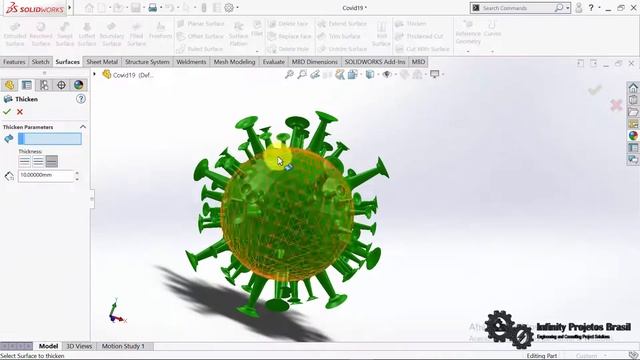Open Hide/Show Items dropdown arrow
The image size is (640, 360).
pos(396,75)
